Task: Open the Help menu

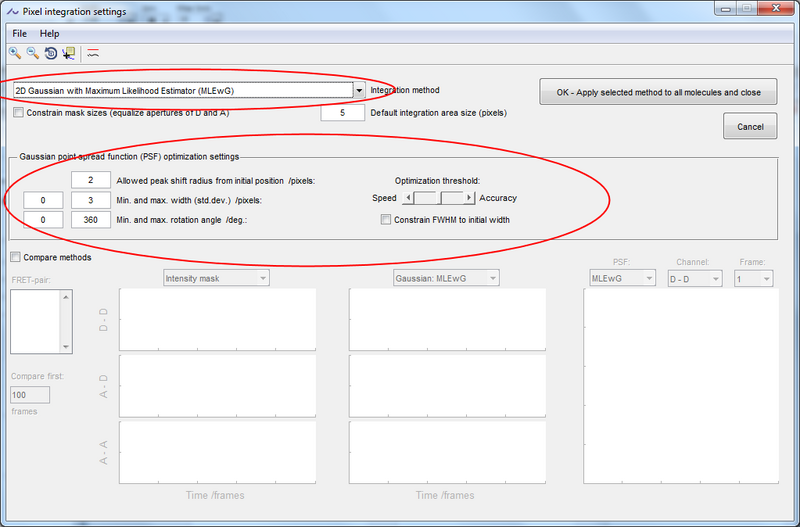Action: [50, 33]
